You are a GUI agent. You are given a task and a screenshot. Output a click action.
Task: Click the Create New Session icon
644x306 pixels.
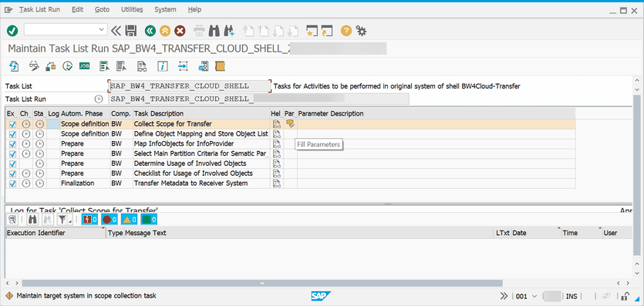point(312,30)
